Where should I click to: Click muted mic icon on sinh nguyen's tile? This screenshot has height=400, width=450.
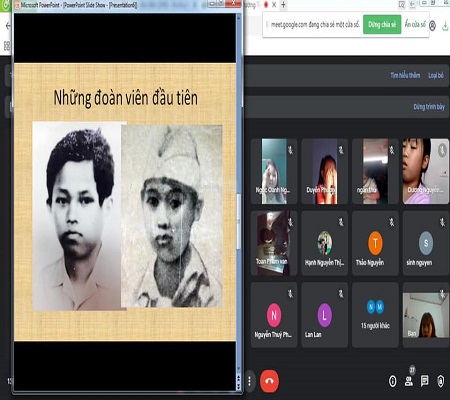pyautogui.click(x=442, y=222)
